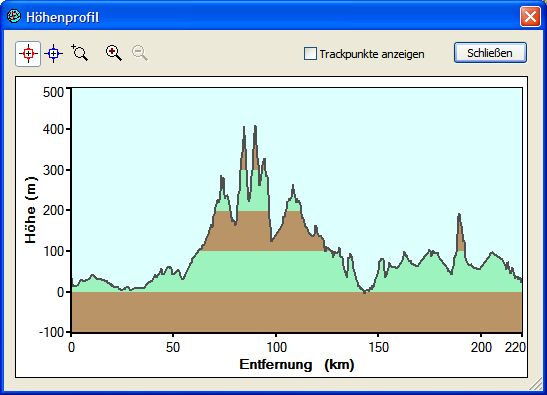Viewport: 547px width, 395px height.
Task: Activate the zoom area selection tool
Action: [80, 53]
